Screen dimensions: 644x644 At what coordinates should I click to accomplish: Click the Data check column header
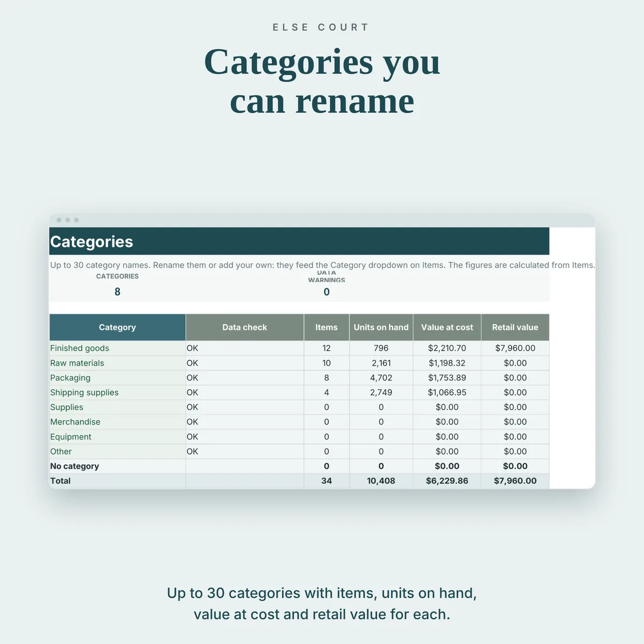point(245,327)
